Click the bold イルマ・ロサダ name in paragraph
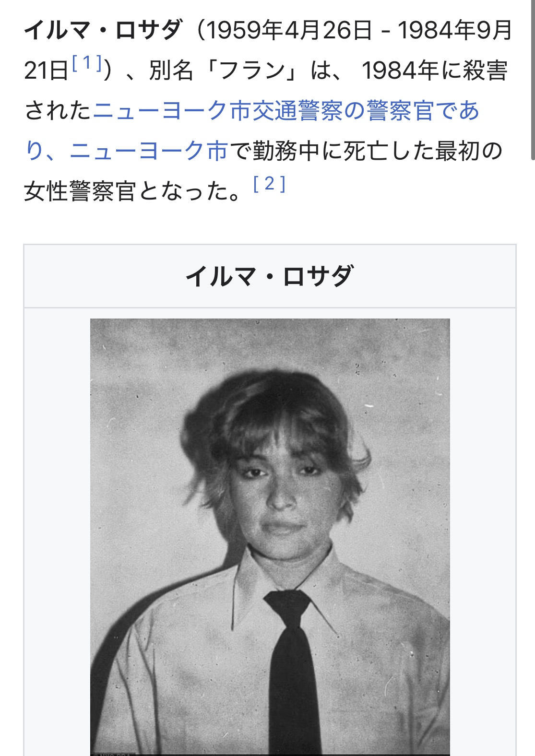The width and height of the screenshot is (535, 756). (104, 30)
